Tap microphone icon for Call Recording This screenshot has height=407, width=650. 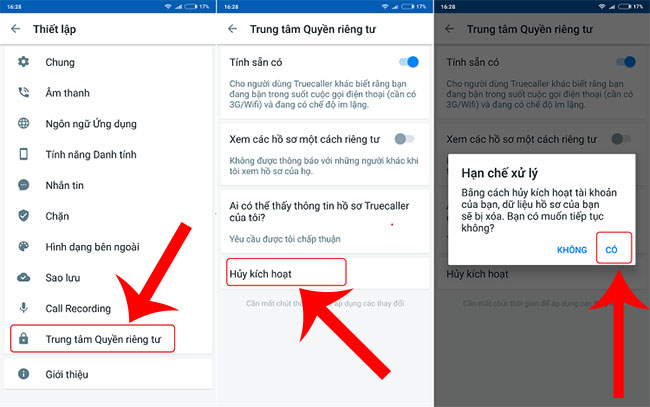[24, 308]
